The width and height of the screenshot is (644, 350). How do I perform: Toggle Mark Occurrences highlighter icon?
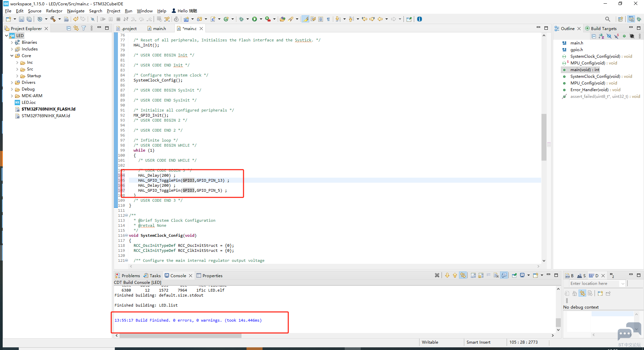pos(306,19)
